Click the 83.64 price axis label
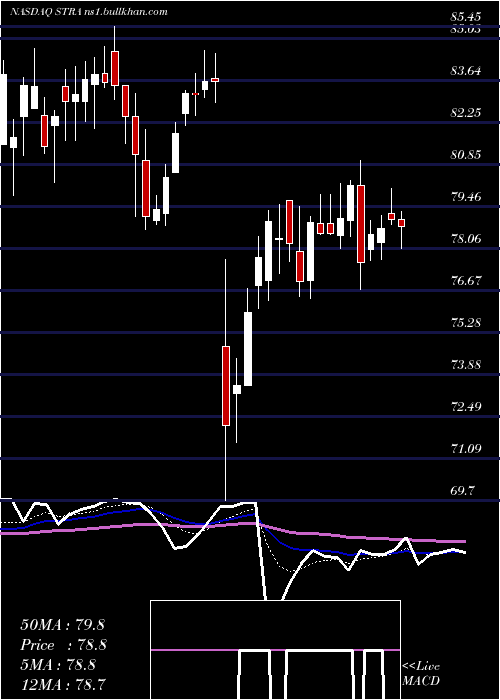The width and height of the screenshot is (500, 700). click(466, 71)
